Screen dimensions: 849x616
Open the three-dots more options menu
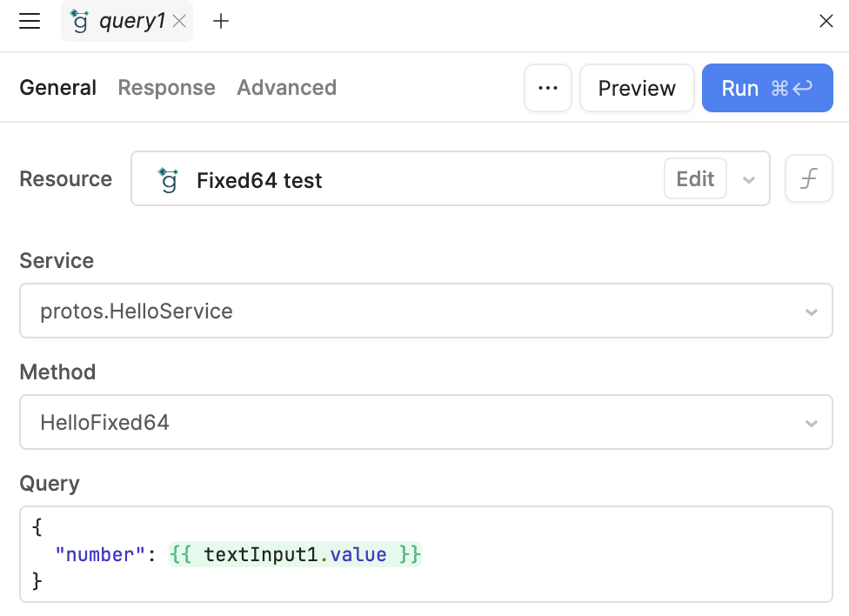548,88
